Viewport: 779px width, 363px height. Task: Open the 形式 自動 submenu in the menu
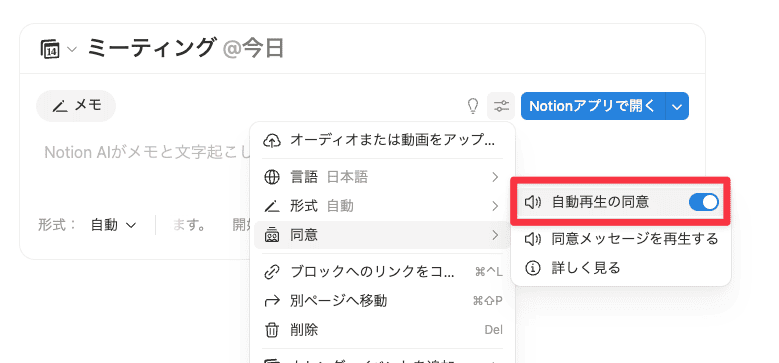coord(382,206)
